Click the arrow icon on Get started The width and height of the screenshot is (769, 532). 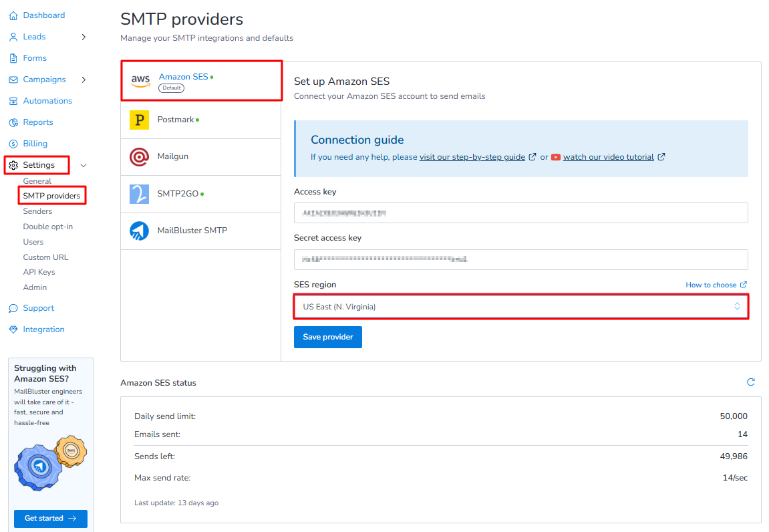pyautogui.click(x=72, y=518)
